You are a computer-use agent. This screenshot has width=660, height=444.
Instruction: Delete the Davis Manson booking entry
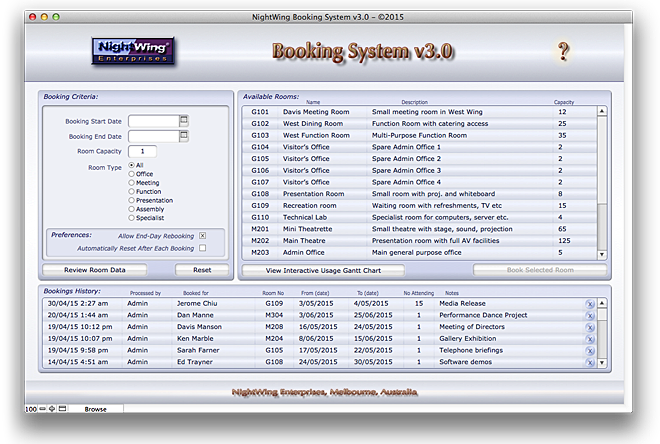tap(590, 327)
